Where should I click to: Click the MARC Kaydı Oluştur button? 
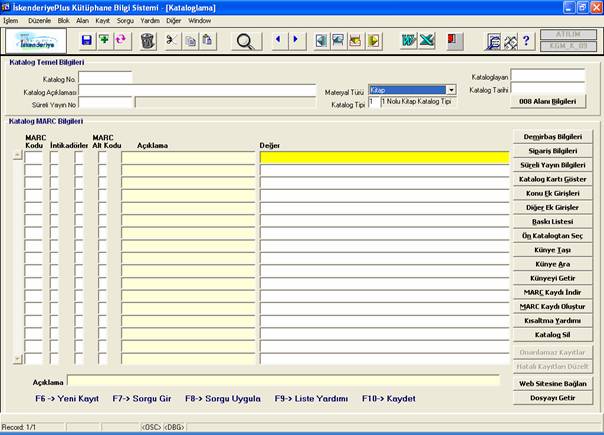point(553,307)
